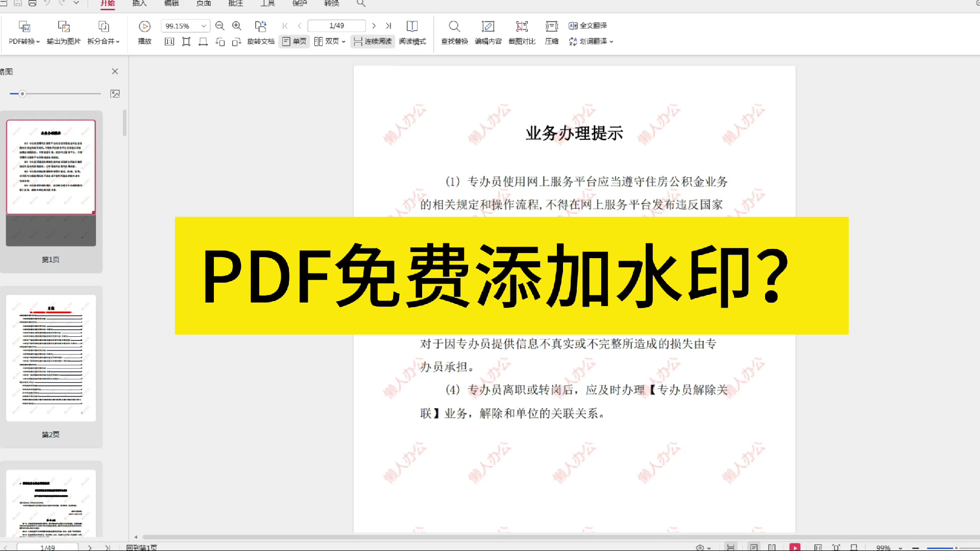The width and height of the screenshot is (980, 551).
Task: Open the 99% zoom dropdown in the status bar
Action: point(900,548)
